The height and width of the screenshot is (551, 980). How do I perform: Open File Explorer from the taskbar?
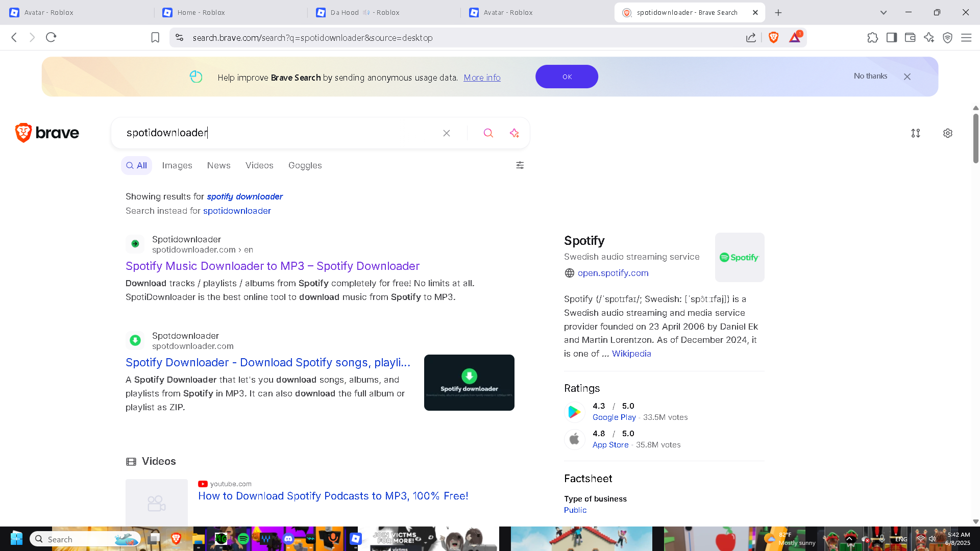(x=198, y=539)
